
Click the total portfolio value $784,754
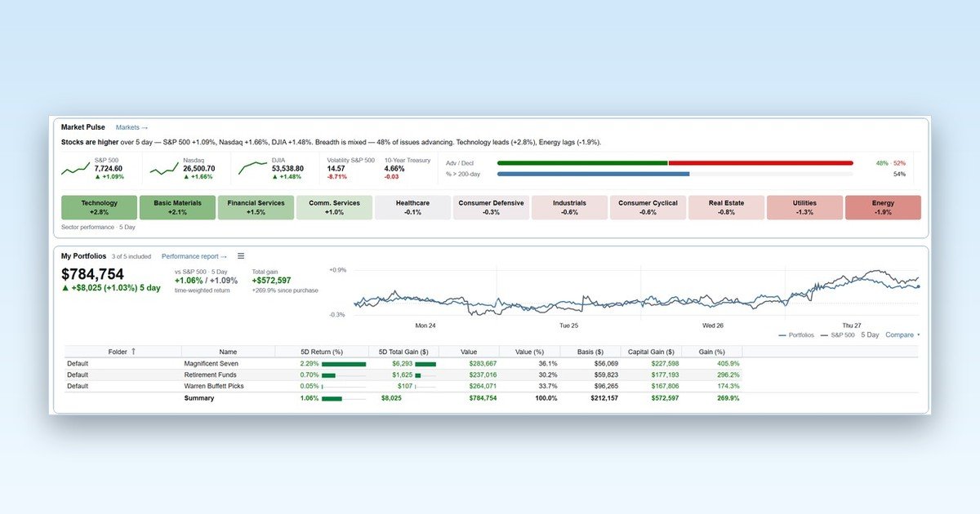92,274
